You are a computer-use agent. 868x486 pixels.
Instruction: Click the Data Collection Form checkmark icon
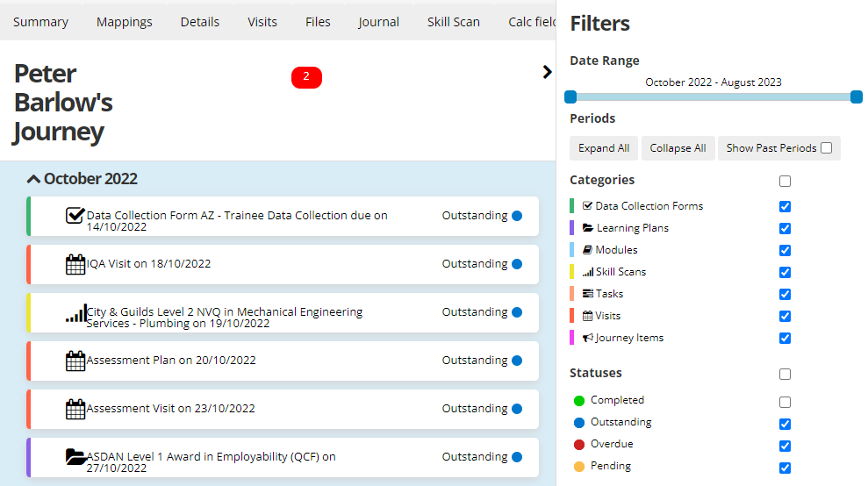point(75,216)
